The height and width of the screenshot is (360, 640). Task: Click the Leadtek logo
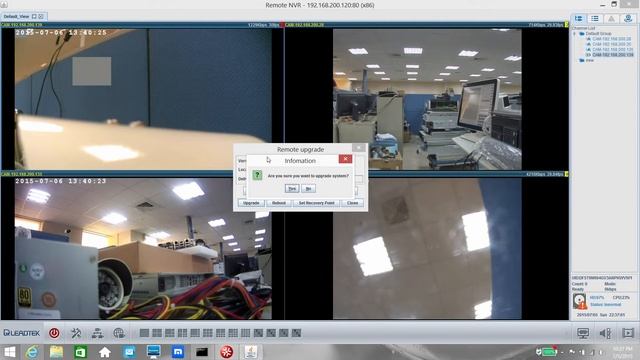coord(22,333)
